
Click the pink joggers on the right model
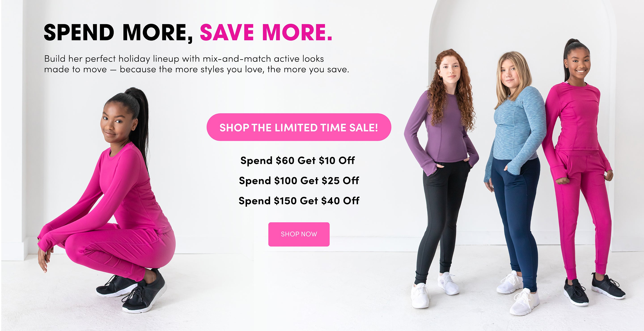pyautogui.click(x=583, y=212)
